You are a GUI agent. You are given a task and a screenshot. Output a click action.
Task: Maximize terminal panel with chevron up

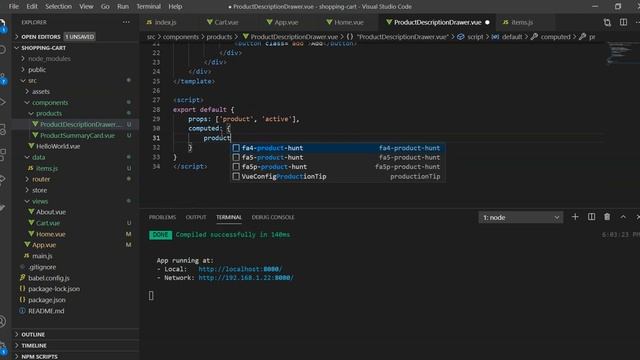tap(623, 217)
